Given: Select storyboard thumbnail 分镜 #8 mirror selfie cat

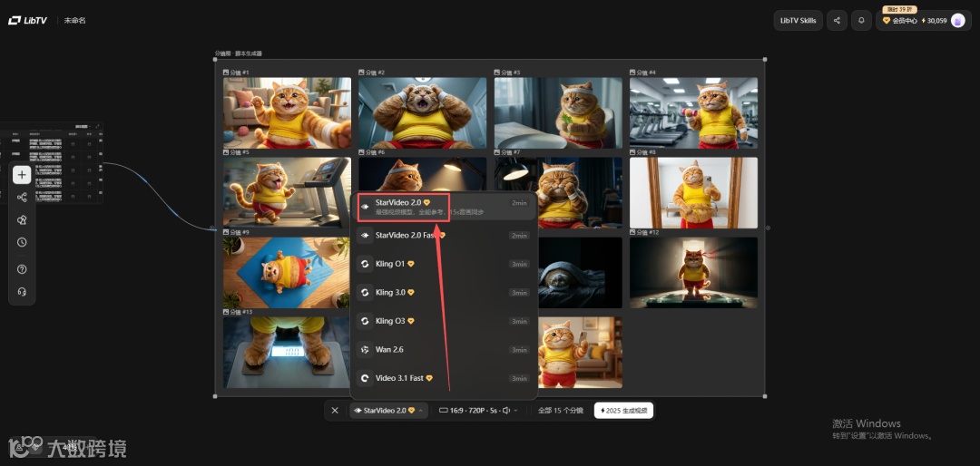Looking at the screenshot, I should pyautogui.click(x=694, y=192).
